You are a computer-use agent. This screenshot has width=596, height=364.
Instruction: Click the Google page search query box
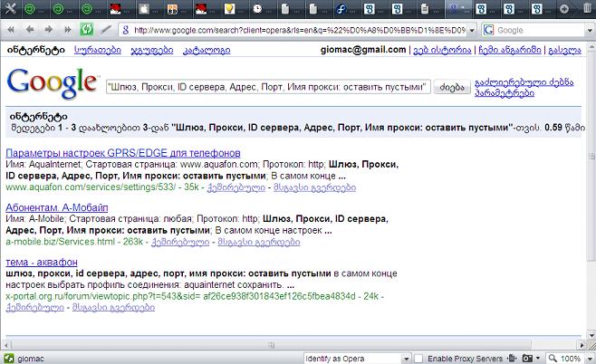coord(268,87)
